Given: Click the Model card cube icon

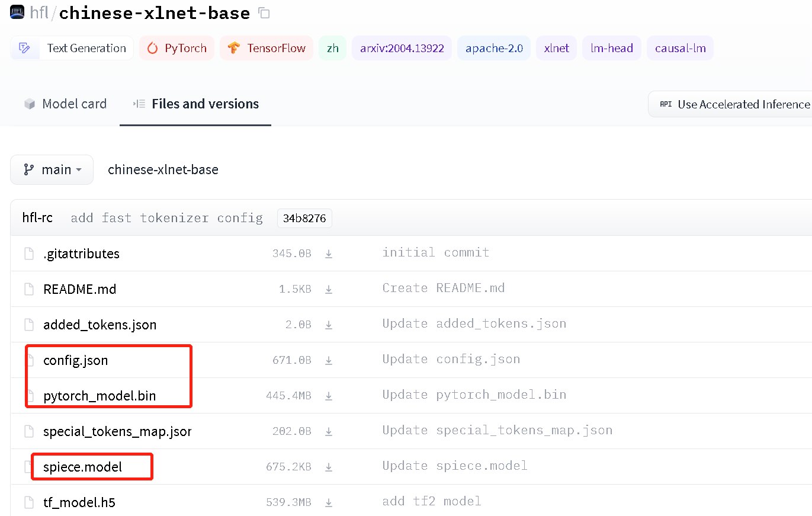Looking at the screenshot, I should [x=30, y=104].
